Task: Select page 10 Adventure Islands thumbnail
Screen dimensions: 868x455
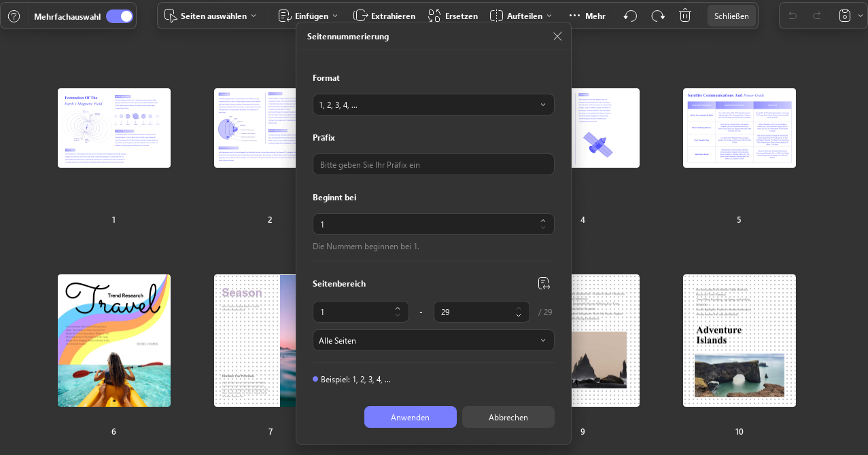Action: tap(740, 341)
